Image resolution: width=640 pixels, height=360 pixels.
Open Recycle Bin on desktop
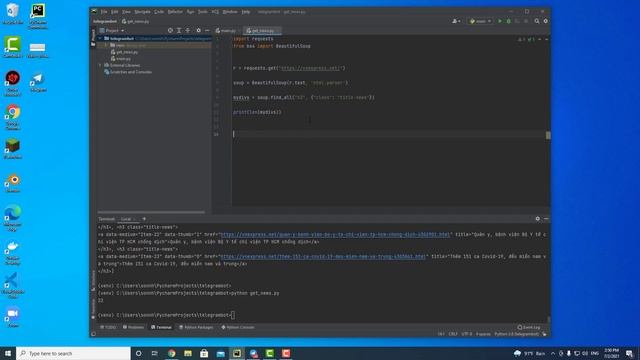(x=13, y=13)
